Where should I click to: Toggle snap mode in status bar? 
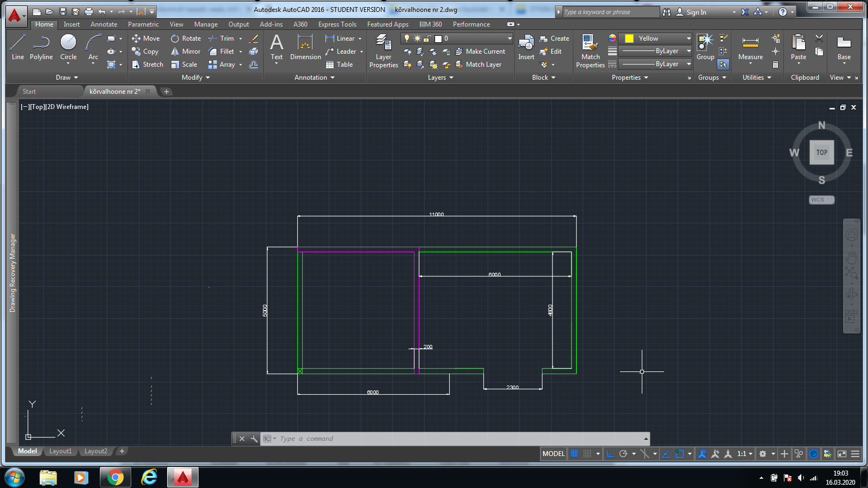coord(588,454)
